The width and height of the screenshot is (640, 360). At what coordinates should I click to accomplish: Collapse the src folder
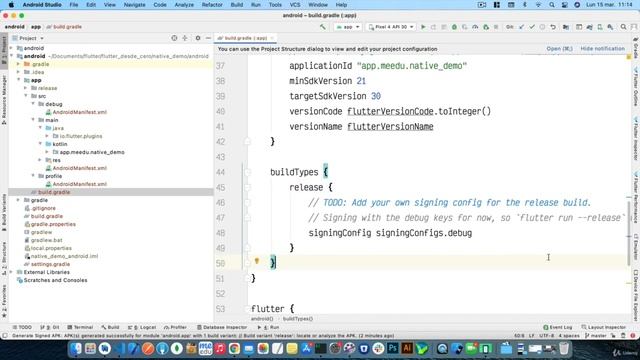pyautogui.click(x=26, y=96)
